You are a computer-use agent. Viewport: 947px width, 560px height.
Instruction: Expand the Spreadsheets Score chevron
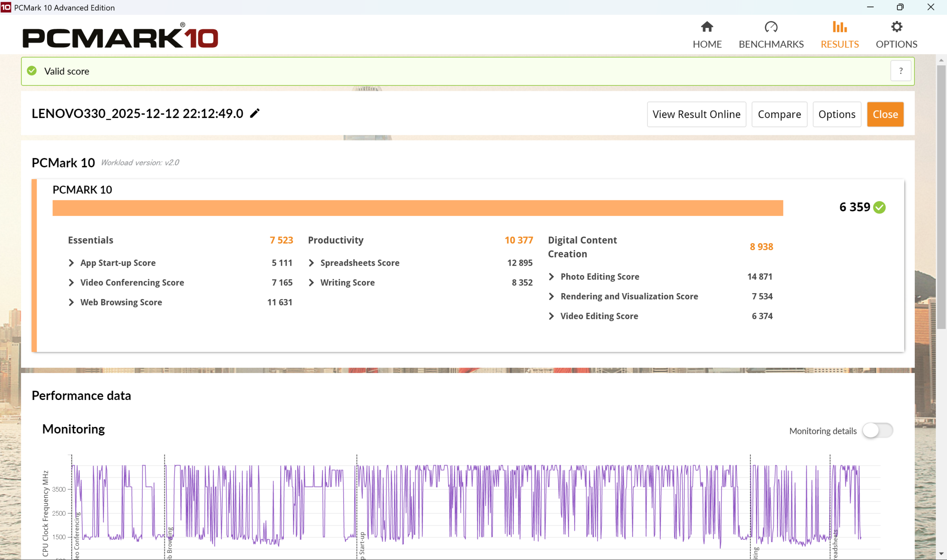[x=311, y=263]
